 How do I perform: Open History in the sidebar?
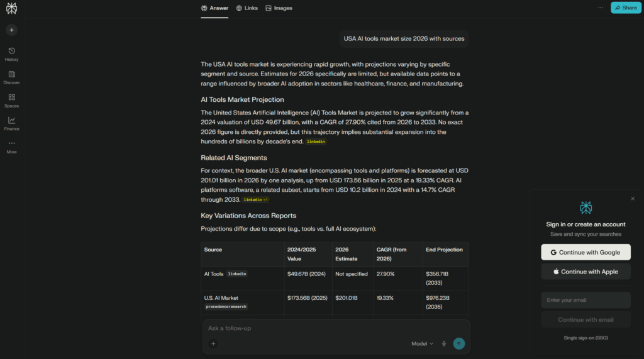(11, 54)
